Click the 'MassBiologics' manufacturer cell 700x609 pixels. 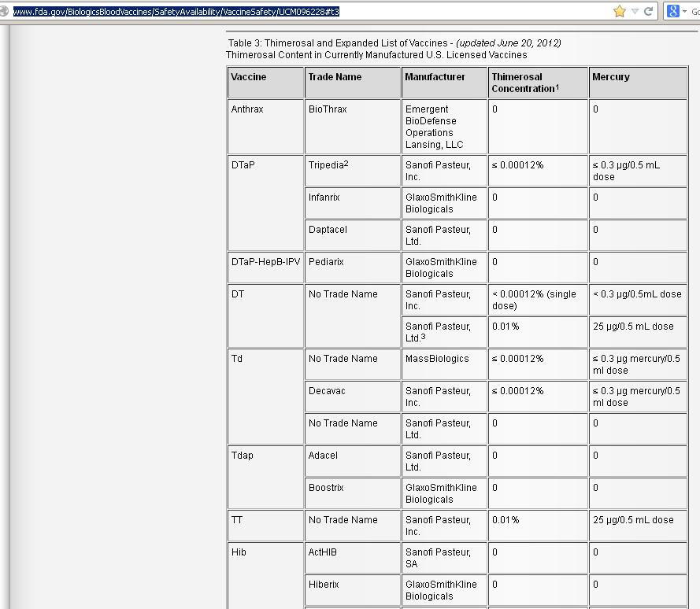click(444, 364)
